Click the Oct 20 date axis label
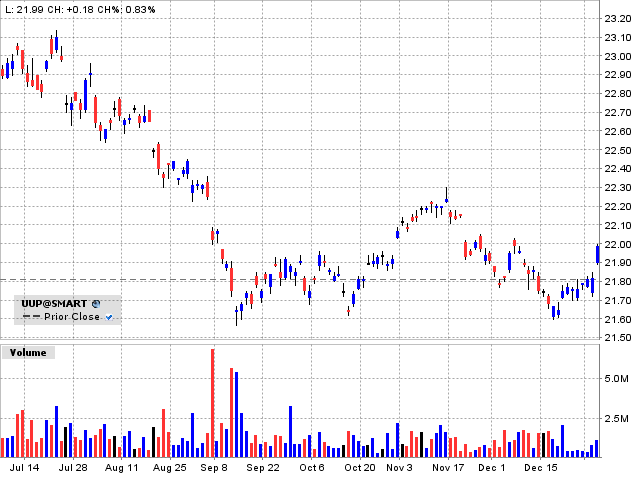The width and height of the screenshot is (640, 480). click(x=359, y=467)
